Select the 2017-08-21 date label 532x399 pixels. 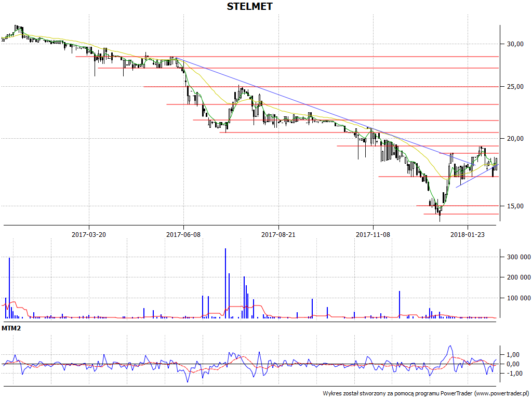click(278, 234)
